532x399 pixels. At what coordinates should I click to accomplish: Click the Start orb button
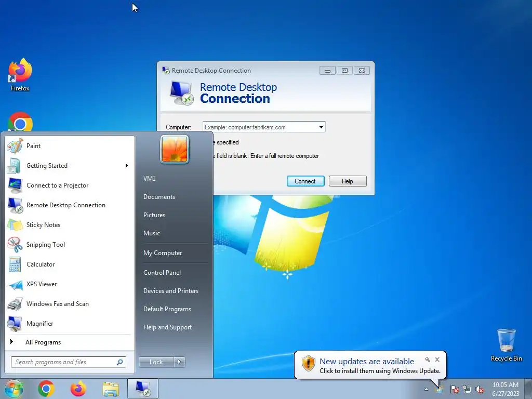(x=14, y=389)
